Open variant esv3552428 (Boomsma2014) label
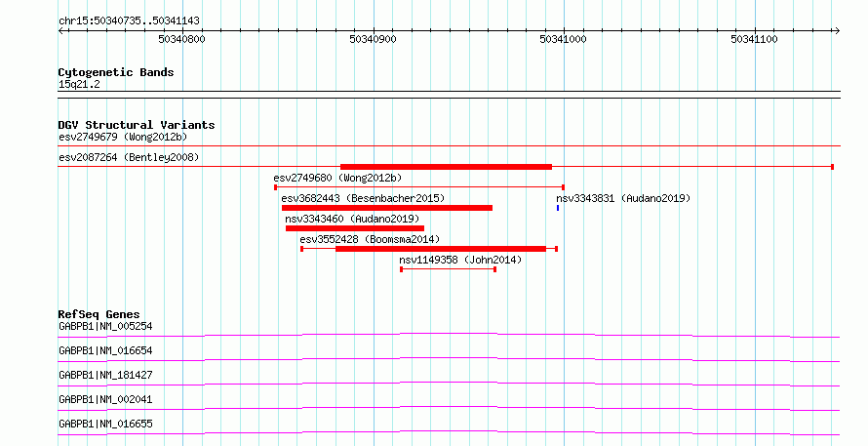The image size is (868, 446). pos(370,239)
